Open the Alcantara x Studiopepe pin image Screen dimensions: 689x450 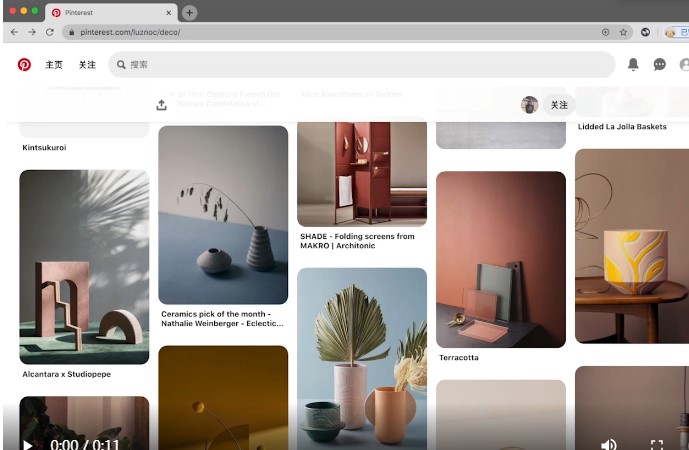coord(84,267)
